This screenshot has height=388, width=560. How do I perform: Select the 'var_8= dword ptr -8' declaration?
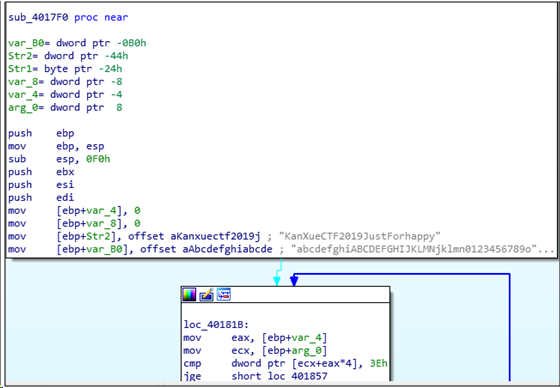pyautogui.click(x=65, y=82)
